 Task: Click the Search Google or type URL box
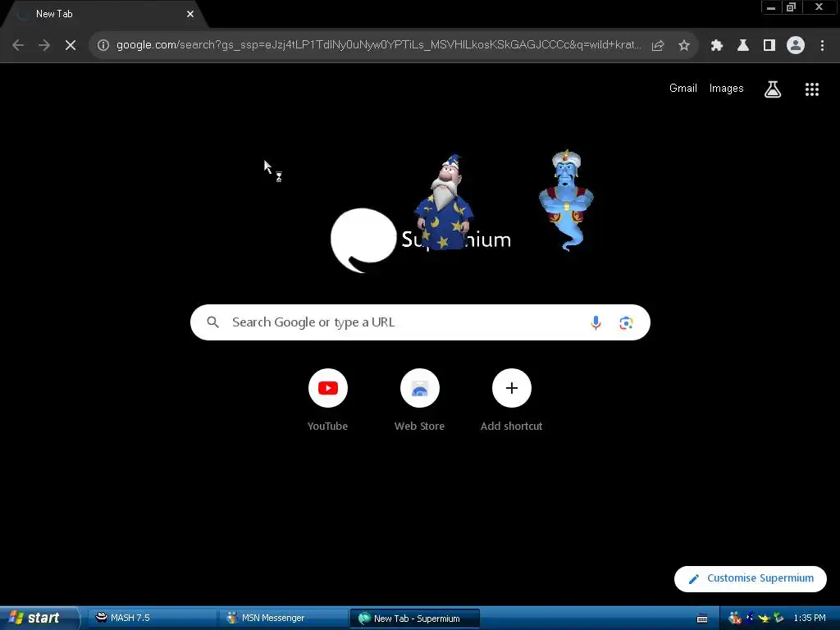click(x=420, y=322)
